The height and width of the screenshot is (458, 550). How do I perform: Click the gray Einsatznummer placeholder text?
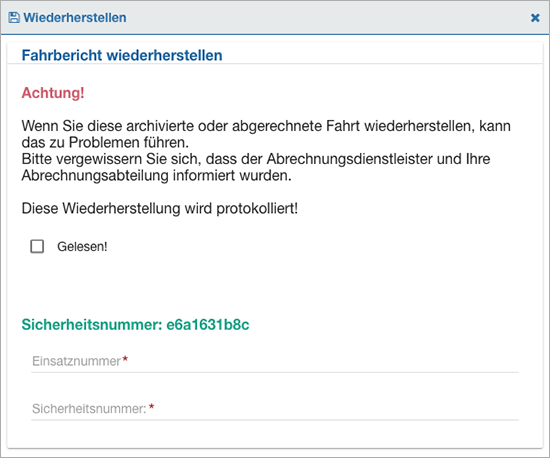tap(76, 361)
